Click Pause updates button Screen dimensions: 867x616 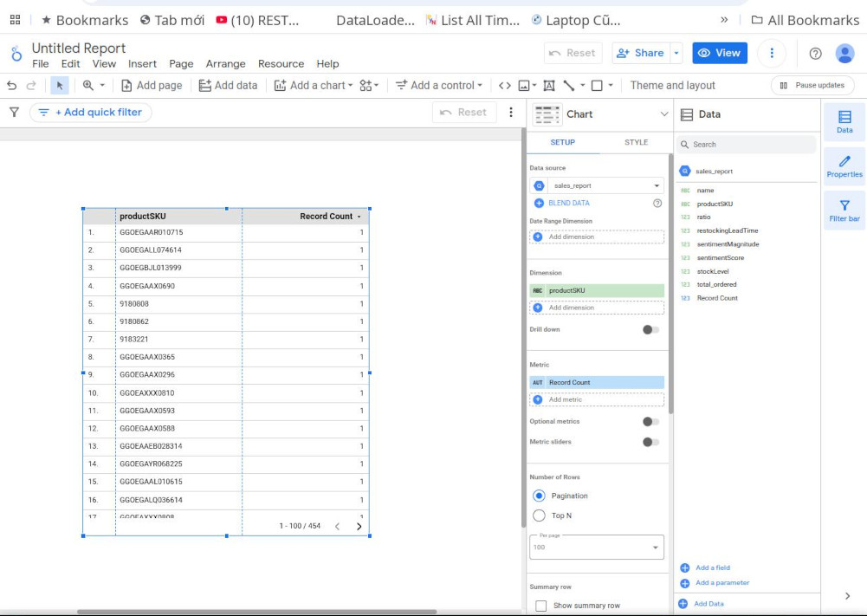[x=812, y=85]
